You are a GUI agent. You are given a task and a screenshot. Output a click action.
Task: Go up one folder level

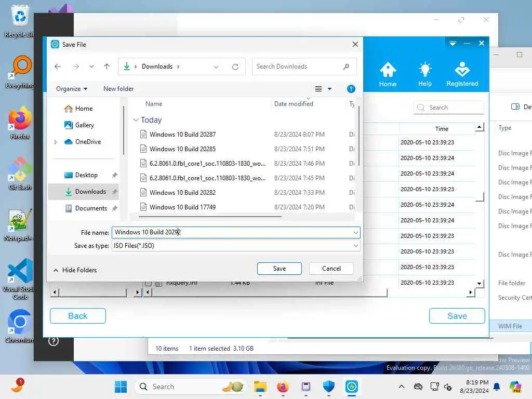[107, 66]
